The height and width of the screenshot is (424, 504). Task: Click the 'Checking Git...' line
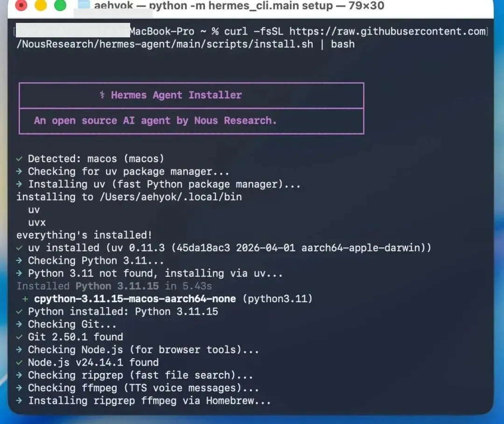72,324
